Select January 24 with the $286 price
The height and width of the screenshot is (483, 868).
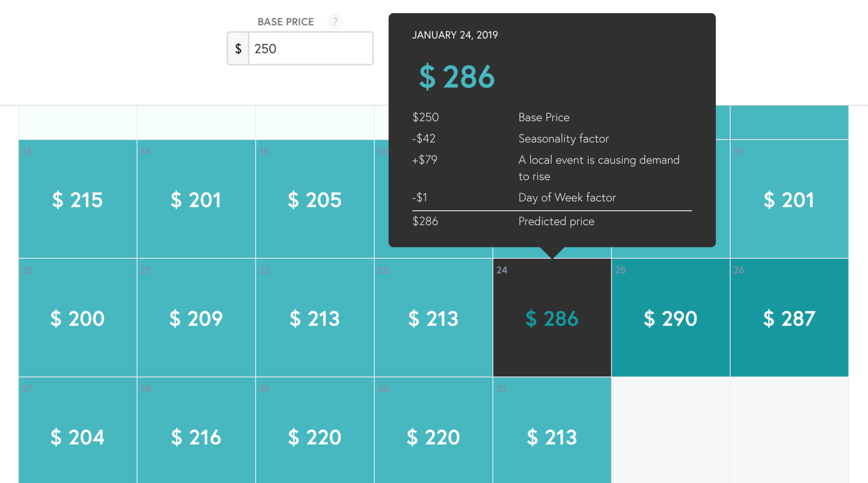(x=551, y=318)
